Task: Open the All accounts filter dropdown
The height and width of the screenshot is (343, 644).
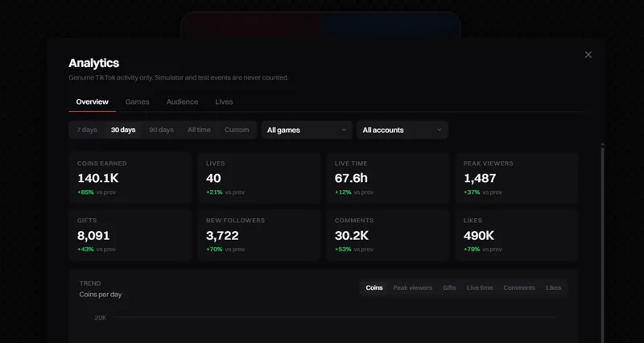Action: [402, 130]
